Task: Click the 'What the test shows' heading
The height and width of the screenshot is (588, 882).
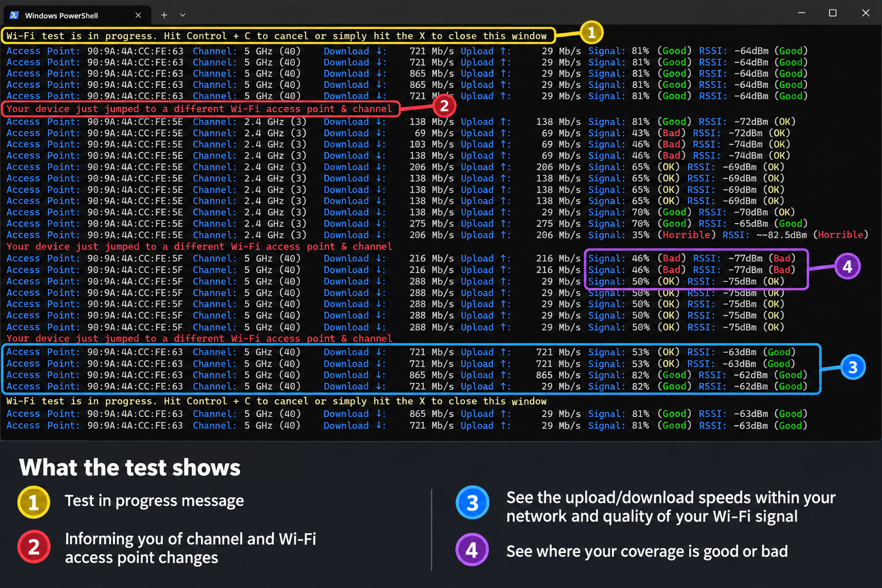Action: click(130, 468)
